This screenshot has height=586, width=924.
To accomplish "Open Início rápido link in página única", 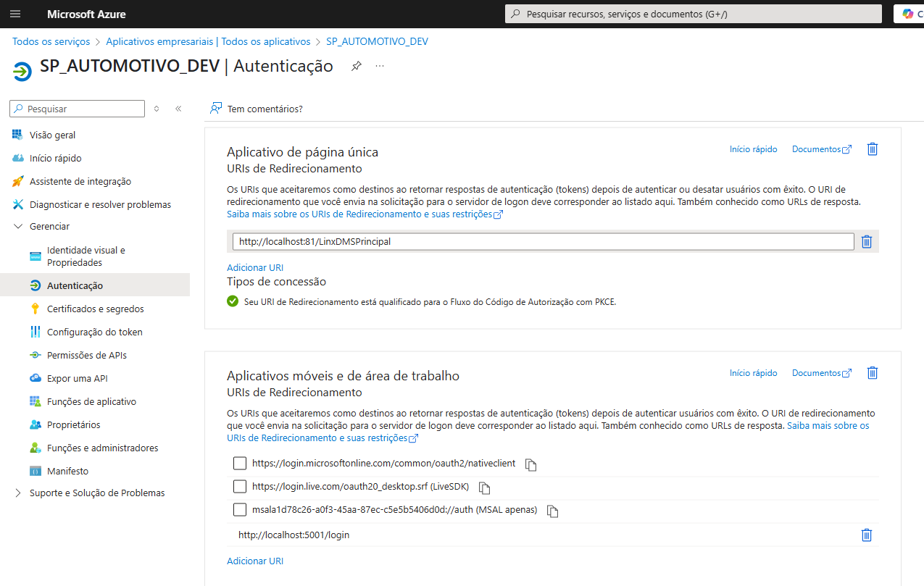I will coord(753,149).
